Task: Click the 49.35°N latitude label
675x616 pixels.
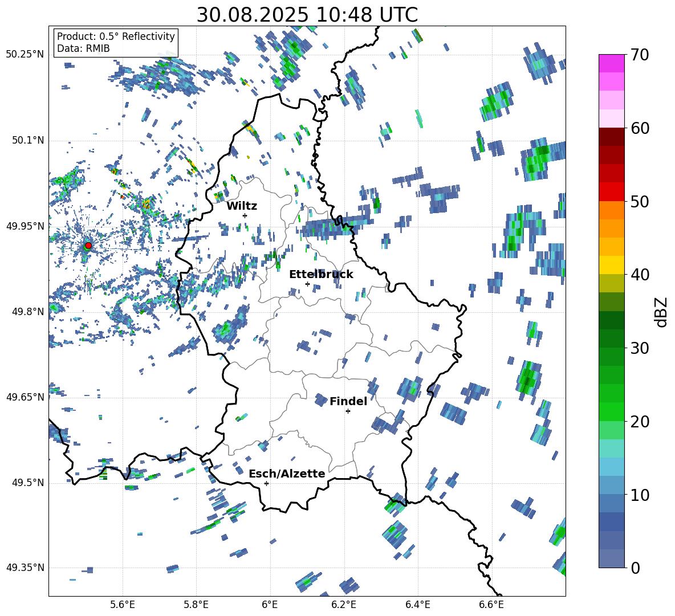Action: point(25,568)
